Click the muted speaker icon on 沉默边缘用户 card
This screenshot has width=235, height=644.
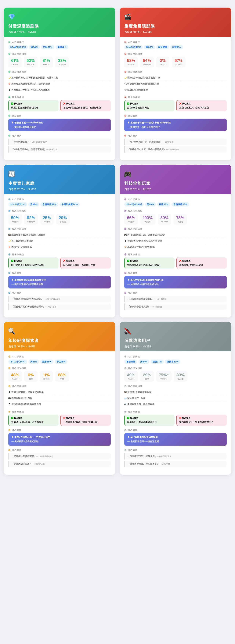point(128,331)
